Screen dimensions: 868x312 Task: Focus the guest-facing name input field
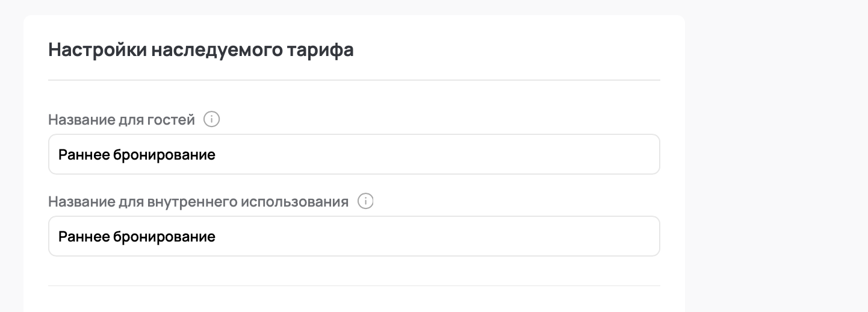[x=354, y=155]
